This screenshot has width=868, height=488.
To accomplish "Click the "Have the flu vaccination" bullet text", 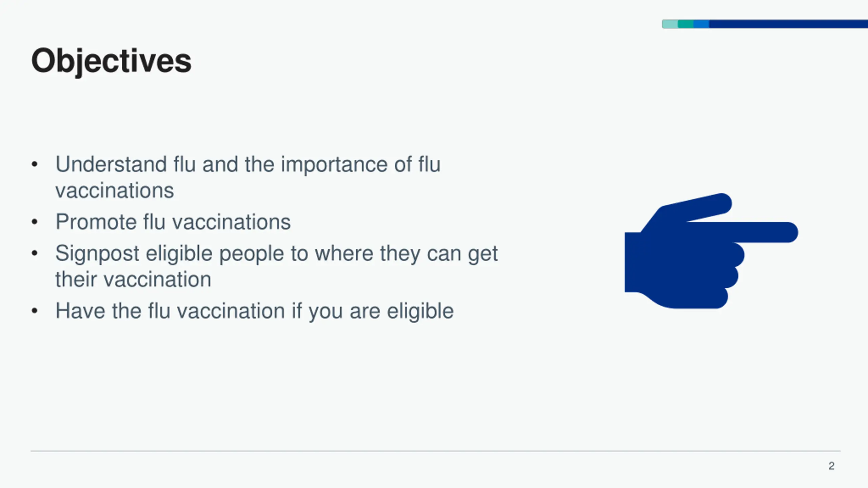I will click(x=254, y=311).
